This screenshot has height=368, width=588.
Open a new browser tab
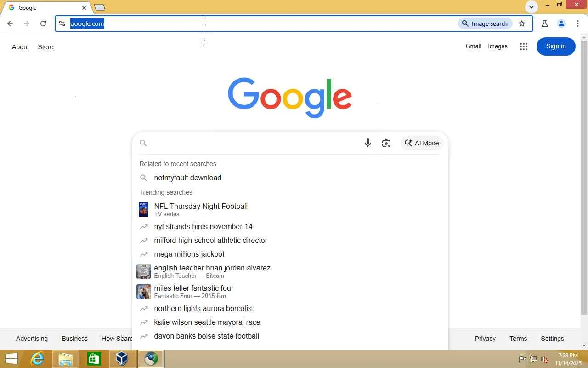pyautogui.click(x=100, y=7)
